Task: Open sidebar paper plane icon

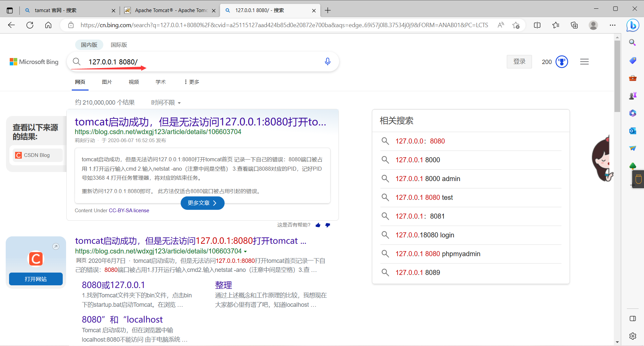Action: tap(633, 148)
